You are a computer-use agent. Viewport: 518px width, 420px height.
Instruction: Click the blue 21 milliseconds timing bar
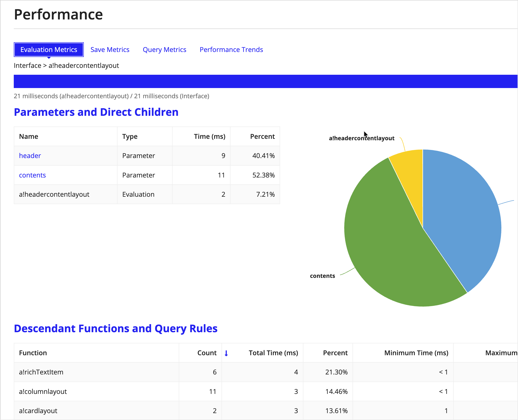(x=266, y=81)
